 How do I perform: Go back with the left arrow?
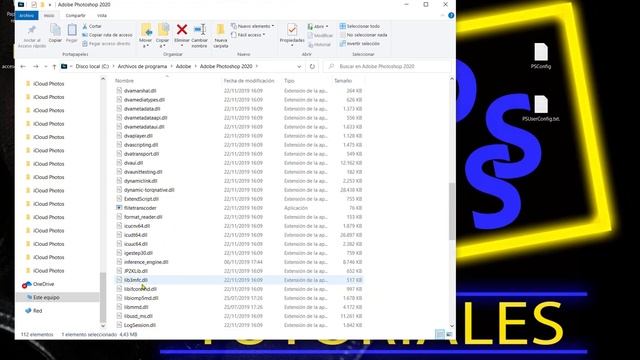point(23,66)
